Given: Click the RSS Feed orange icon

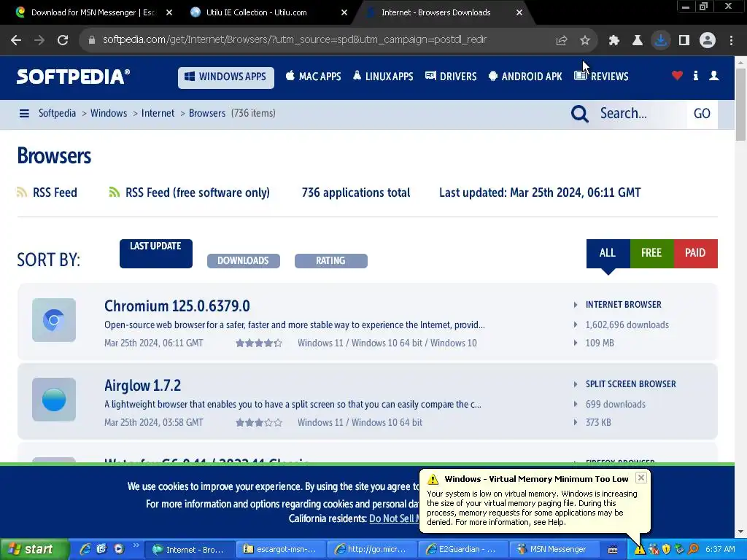Looking at the screenshot, I should coord(22,192).
